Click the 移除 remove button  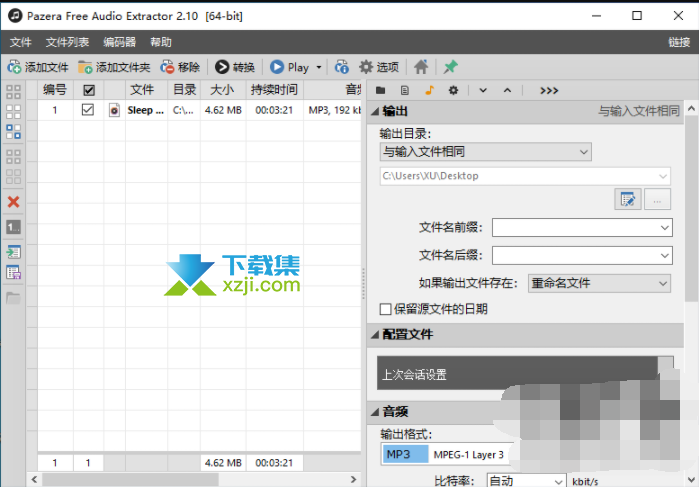coord(180,67)
